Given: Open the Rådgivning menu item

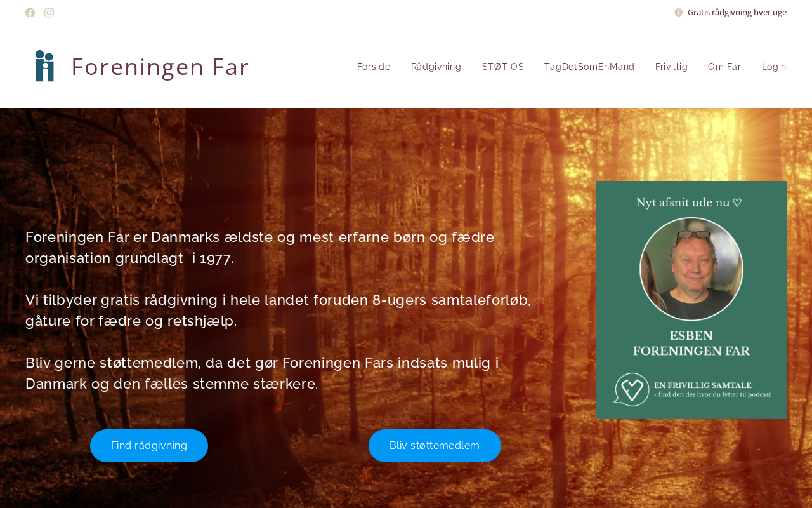Looking at the screenshot, I should tap(436, 67).
